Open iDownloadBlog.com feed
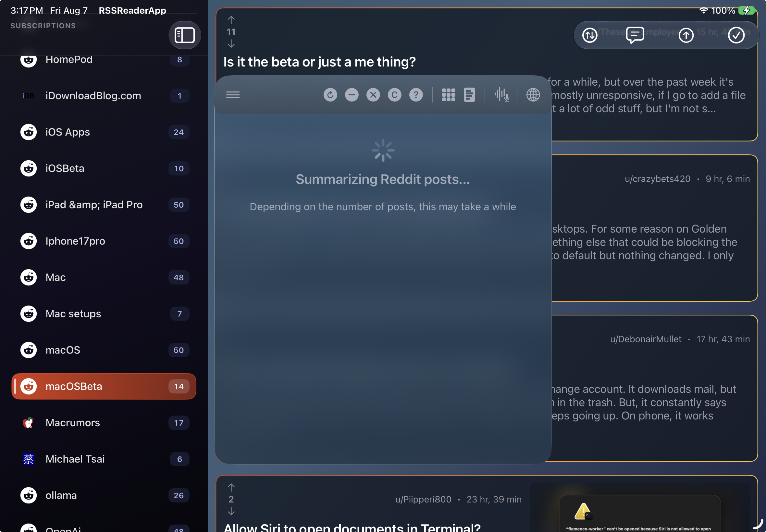The width and height of the screenshot is (766, 532). coord(104,96)
